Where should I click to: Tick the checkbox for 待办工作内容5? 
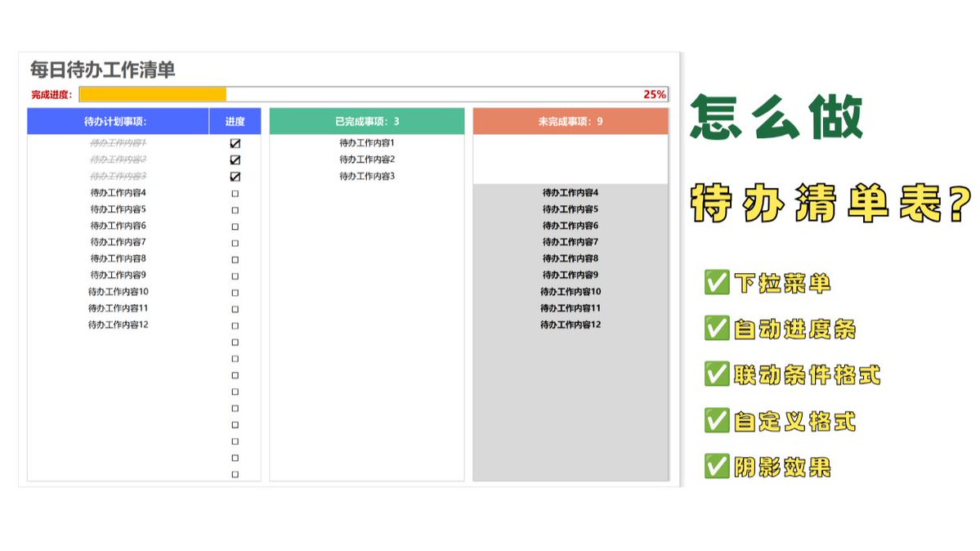(235, 210)
